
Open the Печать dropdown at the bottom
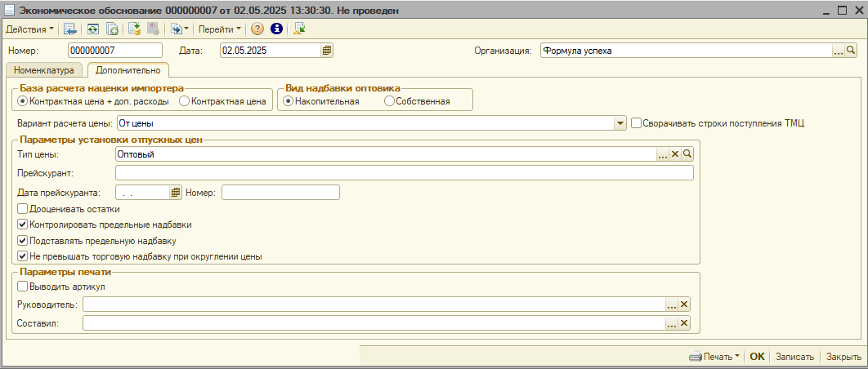[x=714, y=357]
